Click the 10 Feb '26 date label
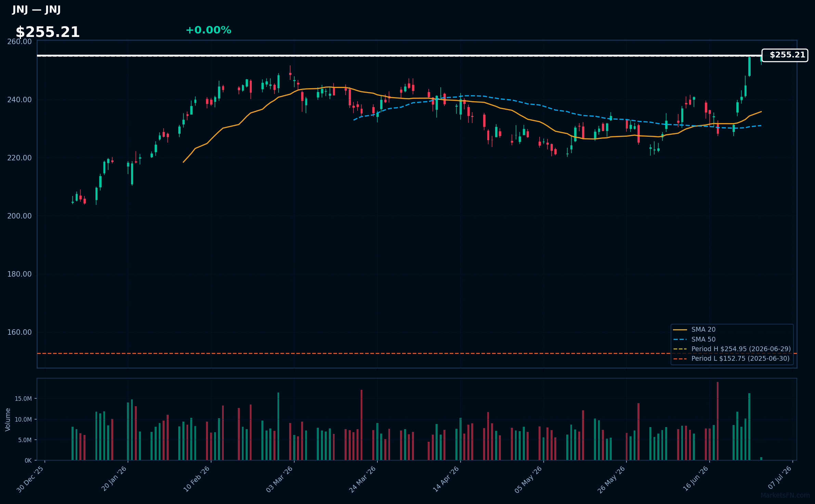The height and width of the screenshot is (504, 815). click(197, 479)
